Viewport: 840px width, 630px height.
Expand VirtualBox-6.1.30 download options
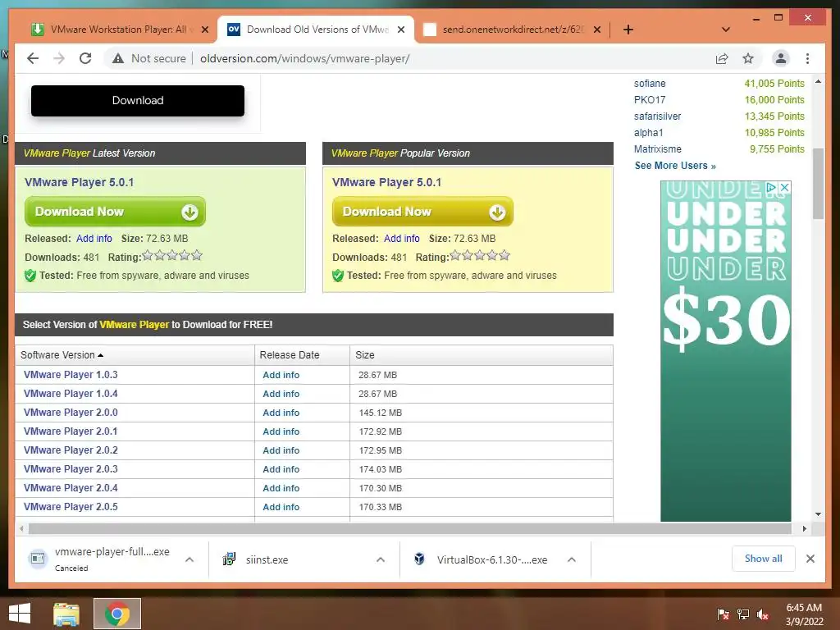(x=572, y=559)
